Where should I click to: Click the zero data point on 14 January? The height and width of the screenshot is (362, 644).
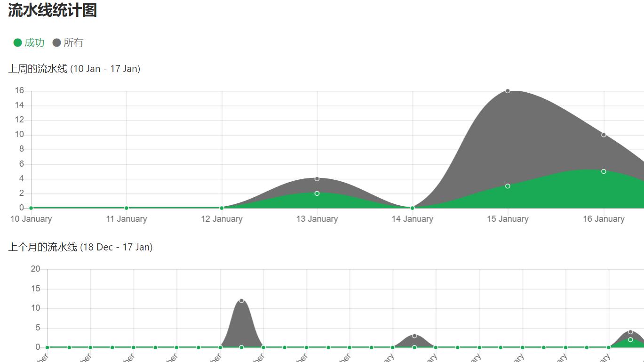[x=413, y=208]
